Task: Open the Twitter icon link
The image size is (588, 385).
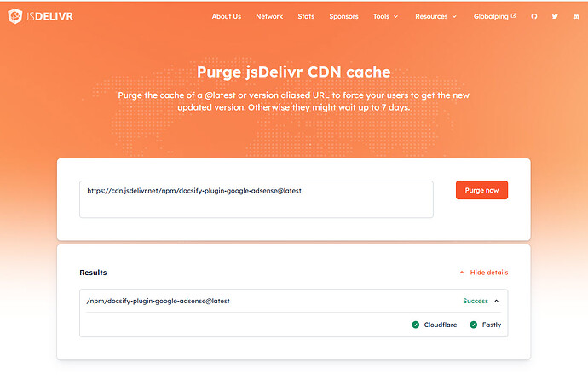Action: click(x=555, y=16)
